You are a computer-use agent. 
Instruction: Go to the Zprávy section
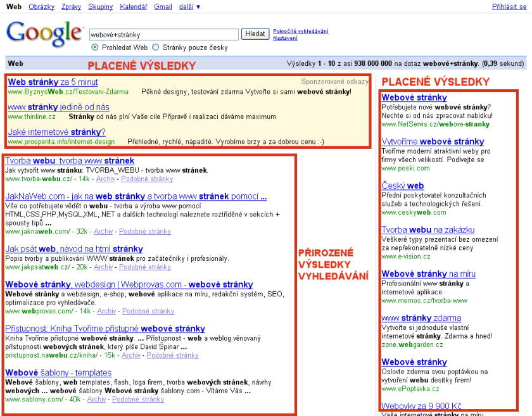(71, 7)
